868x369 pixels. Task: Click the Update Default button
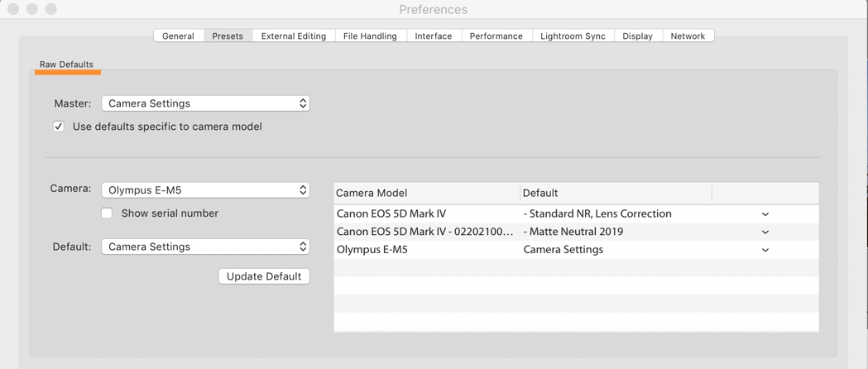264,276
